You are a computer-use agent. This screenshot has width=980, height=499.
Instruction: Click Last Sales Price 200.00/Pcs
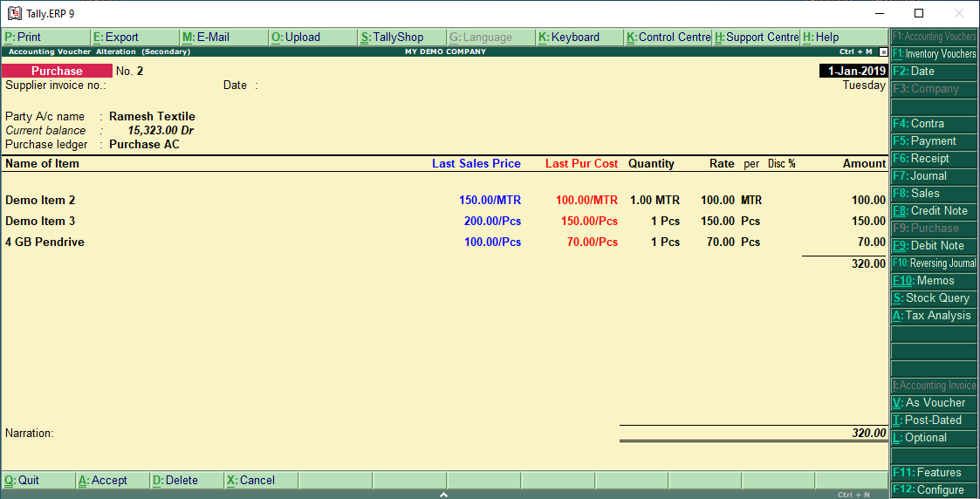(x=492, y=221)
